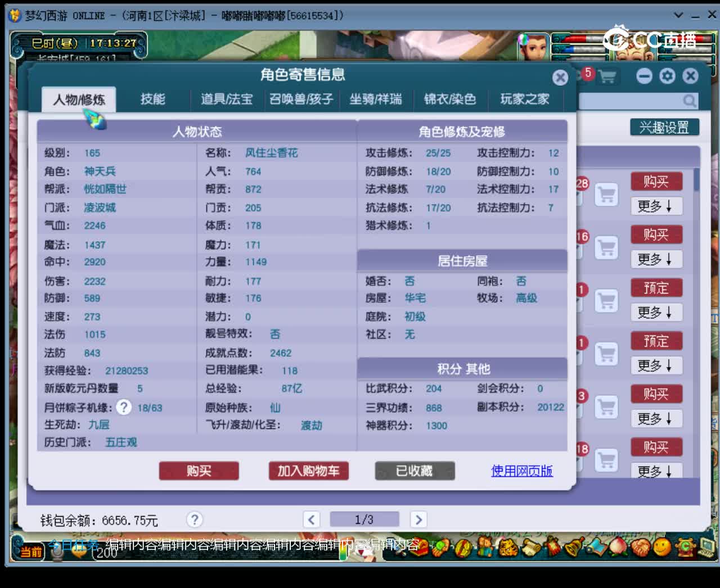Close the trading window behind the dialog
Image resolution: width=720 pixels, height=588 pixels.
coord(691,76)
